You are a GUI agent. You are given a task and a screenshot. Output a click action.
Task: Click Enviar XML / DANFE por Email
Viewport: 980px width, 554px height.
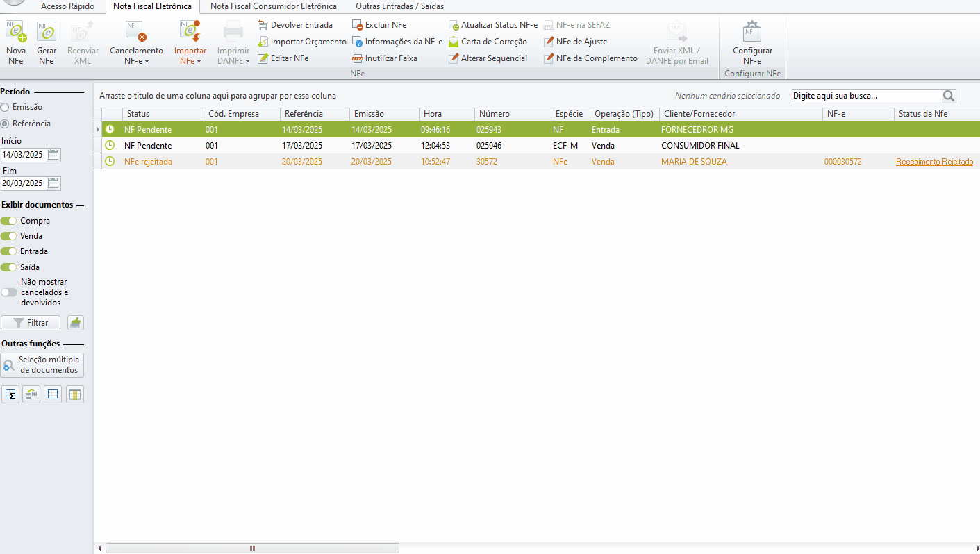[677, 43]
